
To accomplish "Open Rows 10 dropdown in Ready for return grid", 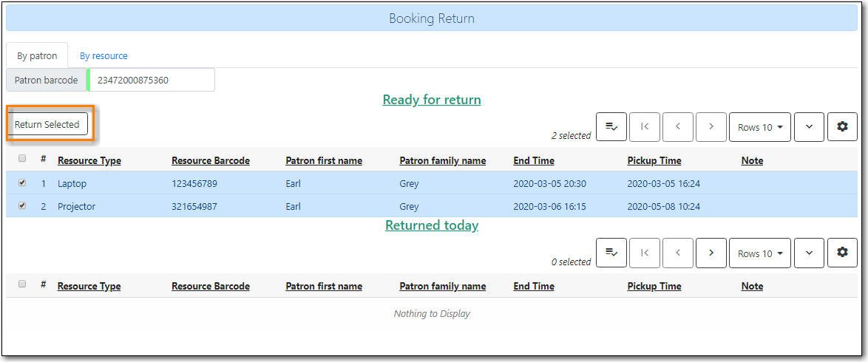I will coord(760,127).
